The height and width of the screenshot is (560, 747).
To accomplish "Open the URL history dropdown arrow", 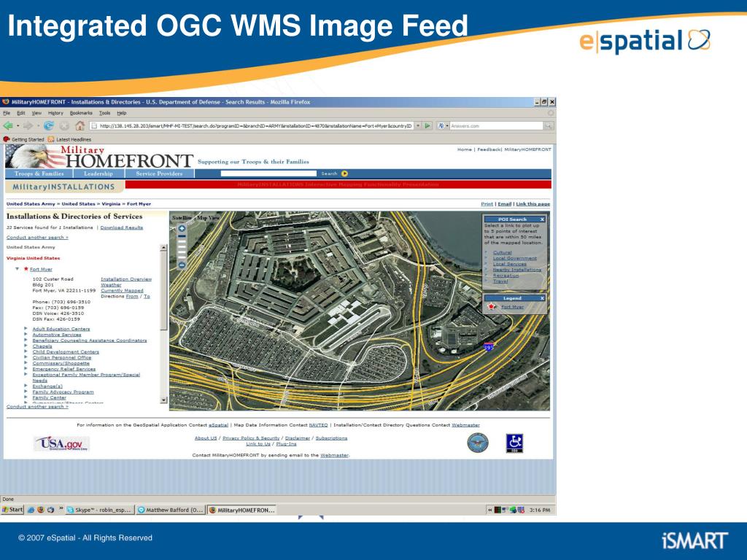I will click(418, 125).
